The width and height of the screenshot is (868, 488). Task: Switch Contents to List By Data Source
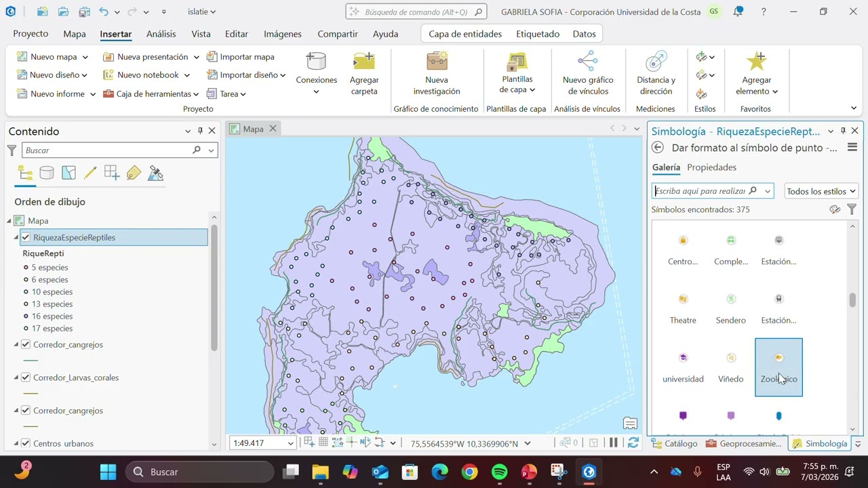click(47, 173)
